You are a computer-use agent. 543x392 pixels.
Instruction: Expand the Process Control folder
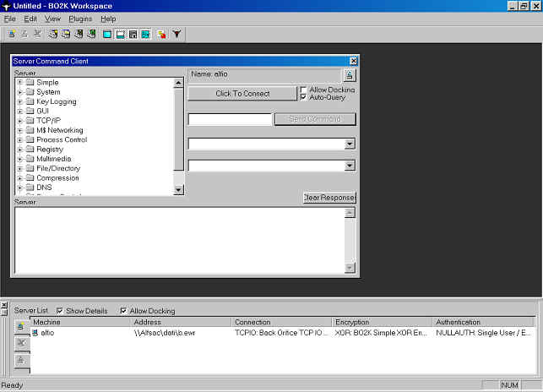pos(20,140)
